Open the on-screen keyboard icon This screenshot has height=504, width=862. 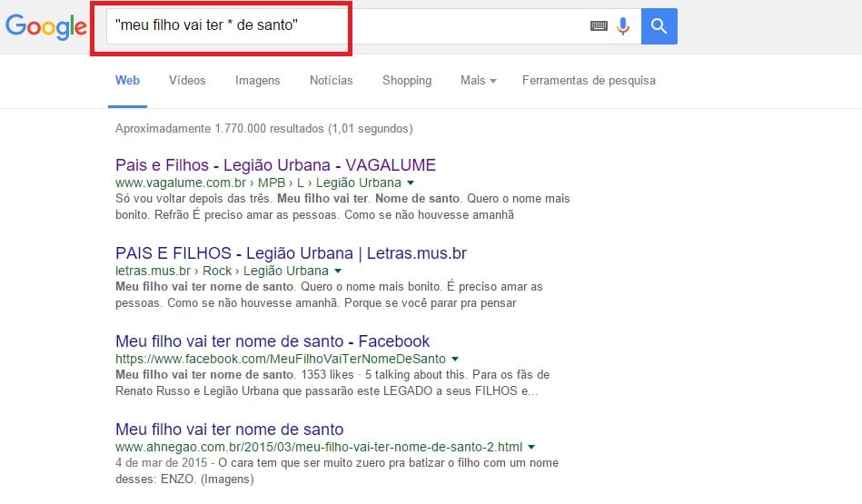[599, 25]
